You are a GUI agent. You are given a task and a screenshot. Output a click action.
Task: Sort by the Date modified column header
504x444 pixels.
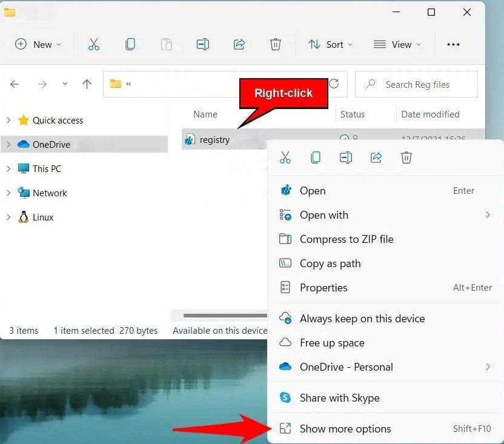pos(430,114)
